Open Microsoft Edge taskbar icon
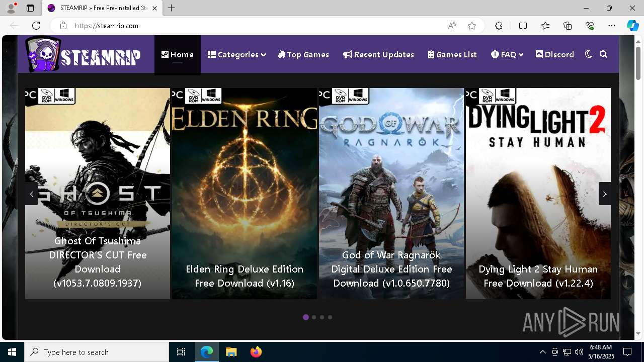 click(x=207, y=352)
